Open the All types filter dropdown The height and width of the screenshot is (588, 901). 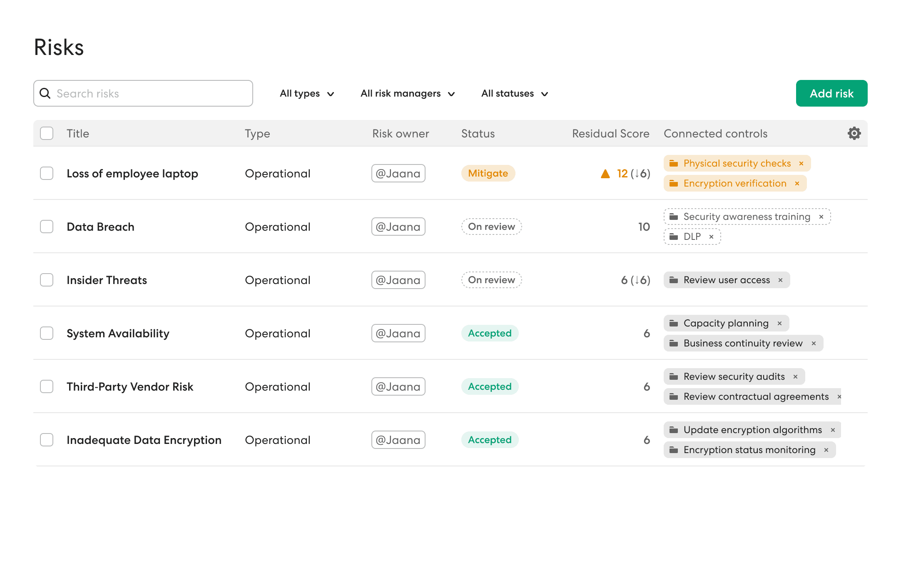coord(307,93)
